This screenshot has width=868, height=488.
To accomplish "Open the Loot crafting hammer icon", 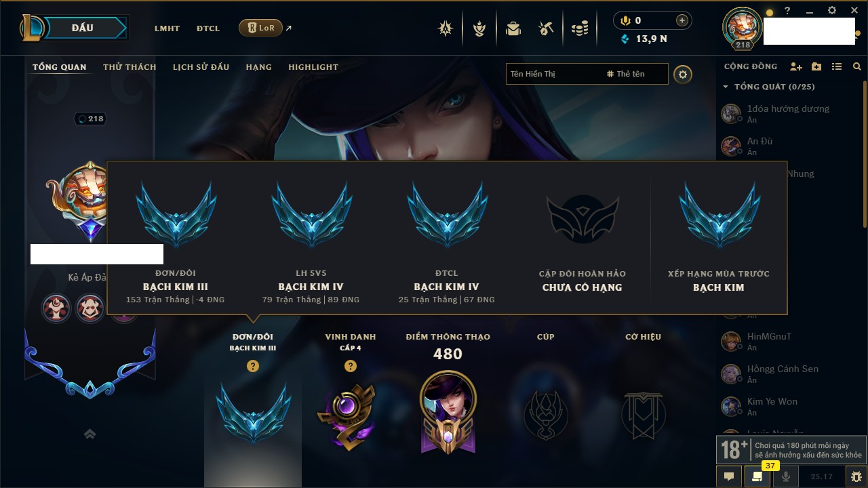I will pyautogui.click(x=546, y=28).
